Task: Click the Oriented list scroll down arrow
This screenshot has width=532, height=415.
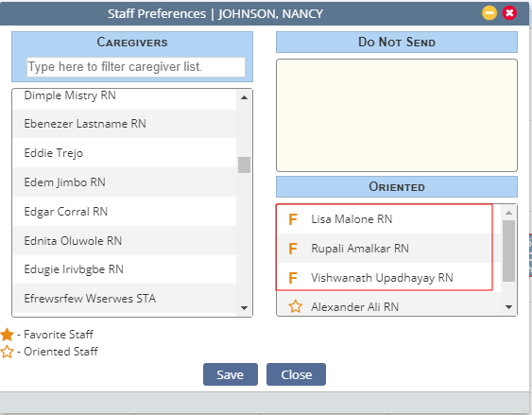Action: tap(508, 307)
